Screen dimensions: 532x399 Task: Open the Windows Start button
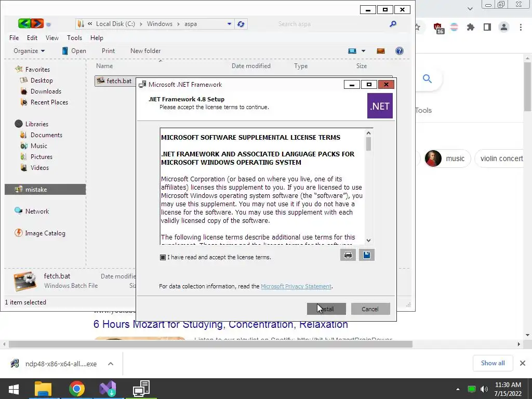(14, 389)
